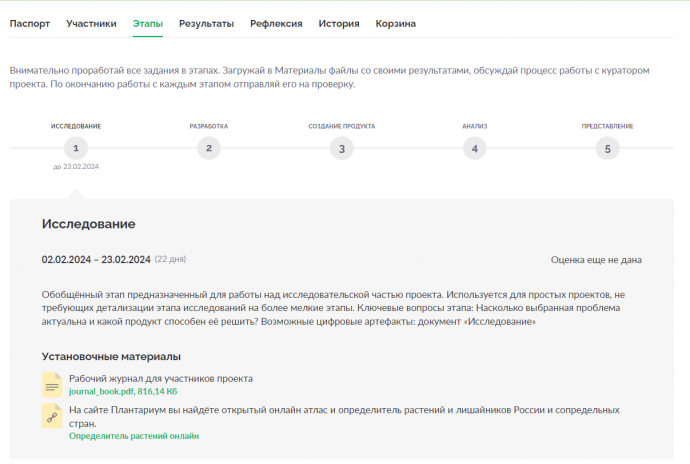This screenshot has height=464, width=690.
Task: Select stage 2 circle Разработка
Action: coord(209,148)
